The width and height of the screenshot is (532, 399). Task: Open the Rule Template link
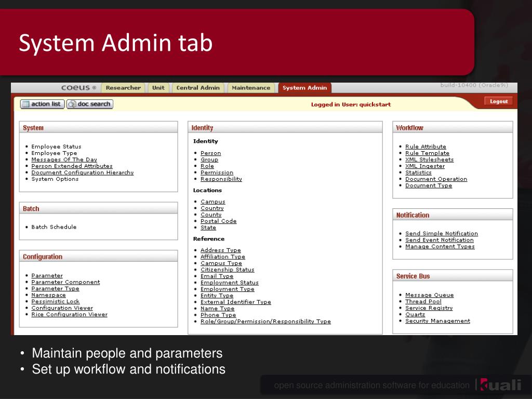point(427,153)
